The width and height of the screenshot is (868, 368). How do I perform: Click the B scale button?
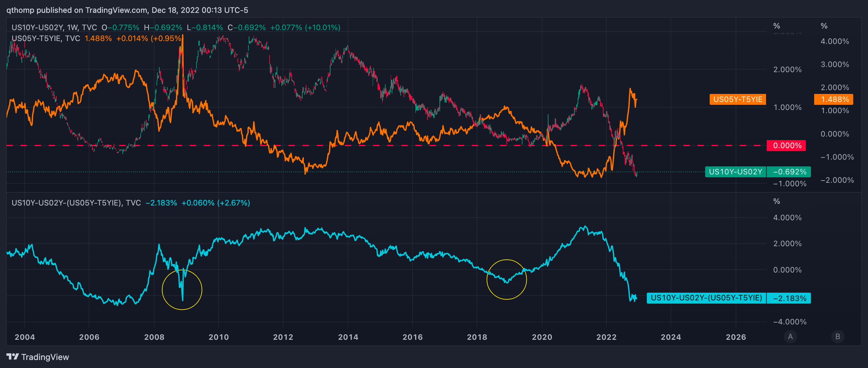(x=838, y=336)
